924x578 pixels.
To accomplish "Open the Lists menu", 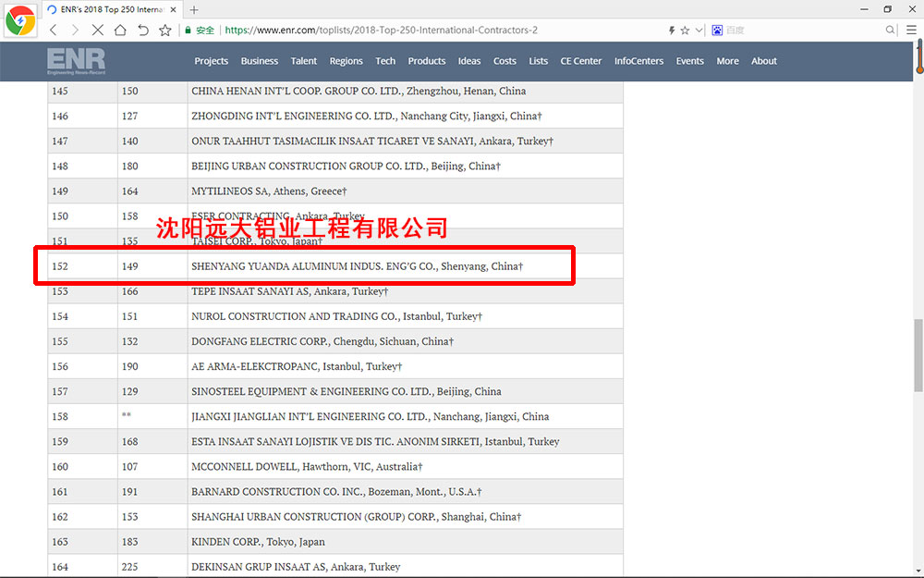I will (x=538, y=61).
